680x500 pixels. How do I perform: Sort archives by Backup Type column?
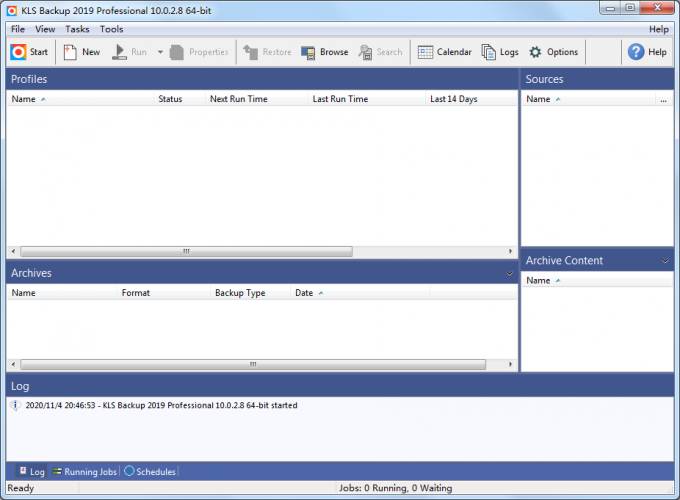pyautogui.click(x=240, y=293)
